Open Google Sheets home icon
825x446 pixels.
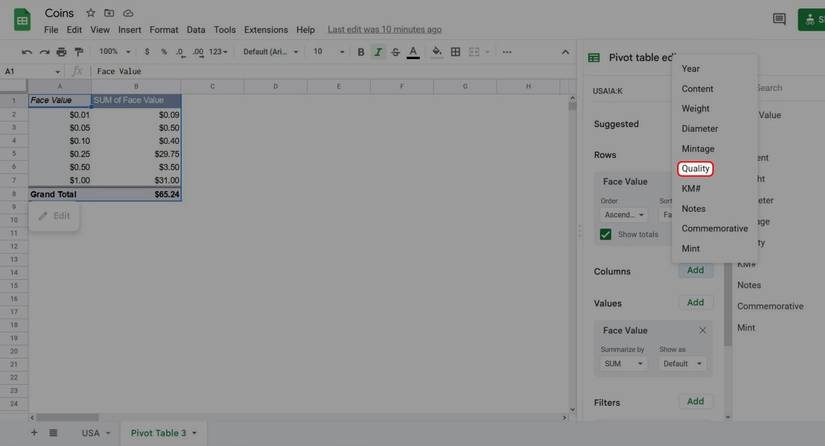[22, 20]
